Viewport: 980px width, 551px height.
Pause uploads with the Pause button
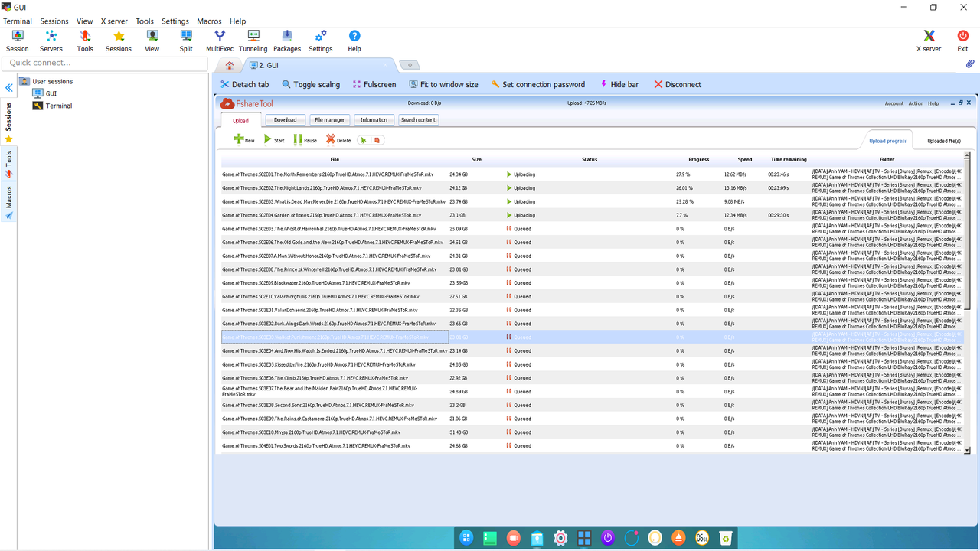[305, 139]
